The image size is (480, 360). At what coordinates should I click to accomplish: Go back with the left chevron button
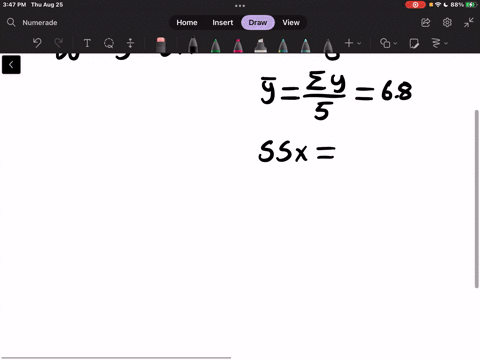point(11,65)
